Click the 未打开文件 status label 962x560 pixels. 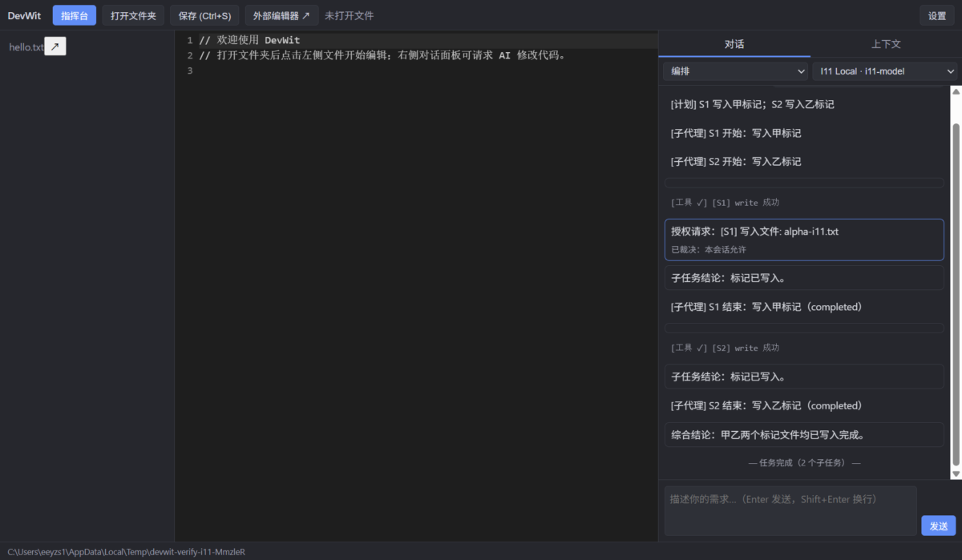pyautogui.click(x=349, y=15)
